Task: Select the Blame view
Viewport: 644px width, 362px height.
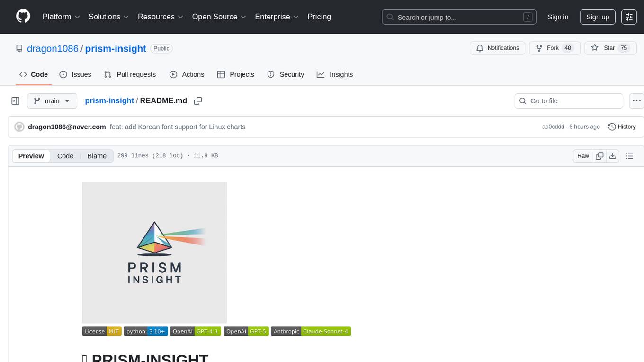Action: [97, 156]
